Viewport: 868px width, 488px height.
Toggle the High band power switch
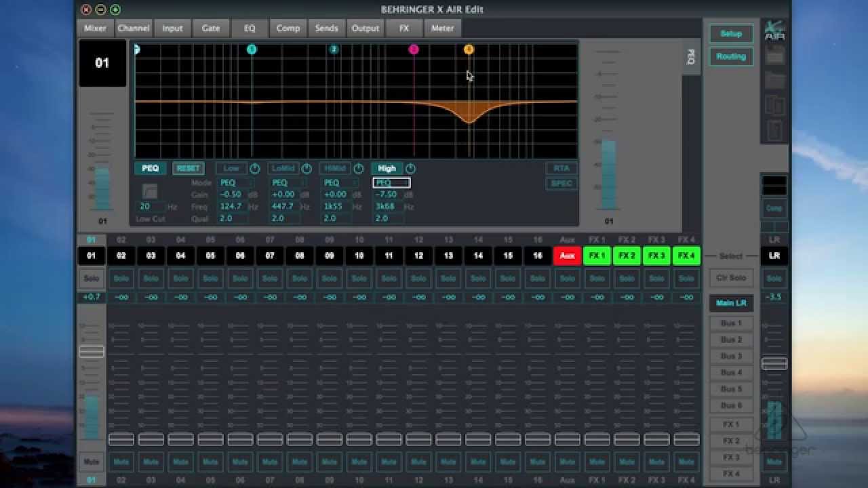410,168
